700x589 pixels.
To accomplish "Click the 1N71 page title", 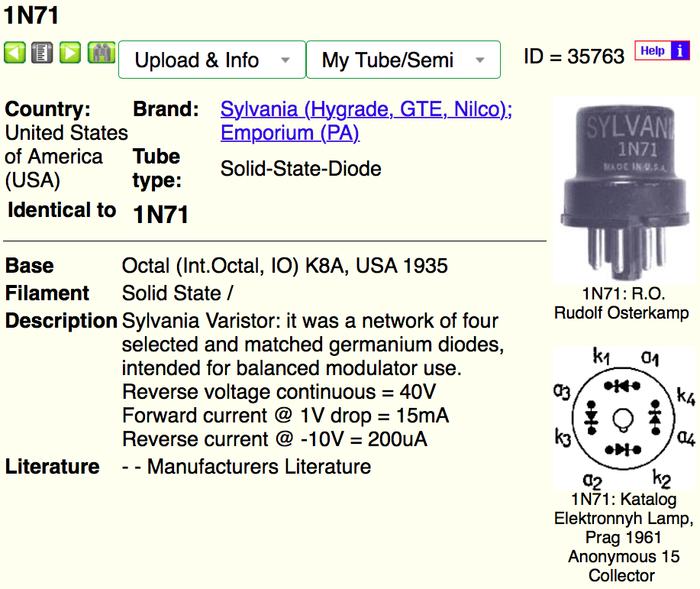I will click(31, 15).
